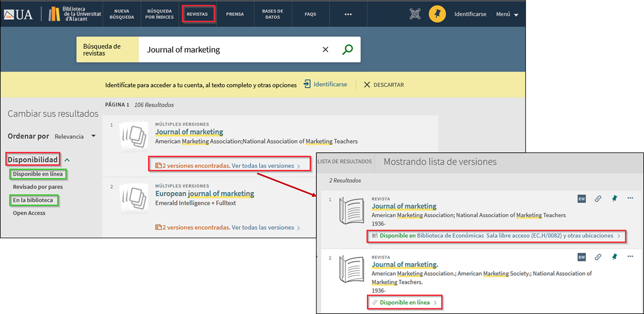Open more actions for first version result

click(630, 198)
